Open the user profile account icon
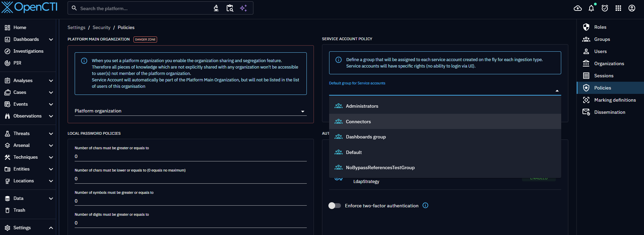Image resolution: width=644 pixels, height=235 pixels. 632,8
